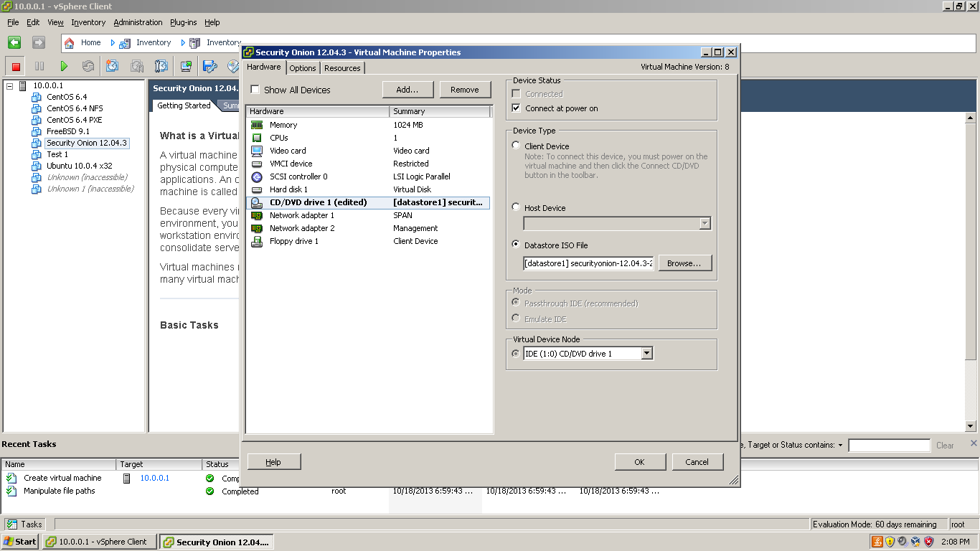This screenshot has width=980, height=551.
Task: Click the Browse button for the ISO file
Action: pos(684,263)
